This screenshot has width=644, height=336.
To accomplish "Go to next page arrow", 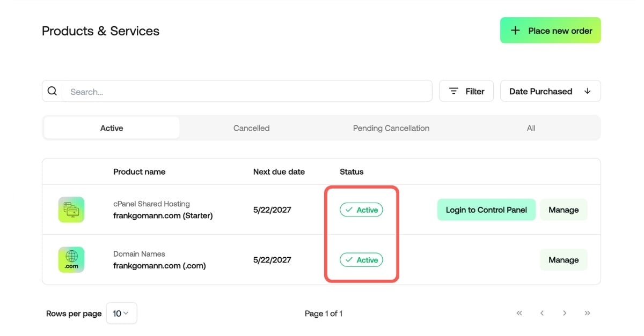I will click(565, 313).
